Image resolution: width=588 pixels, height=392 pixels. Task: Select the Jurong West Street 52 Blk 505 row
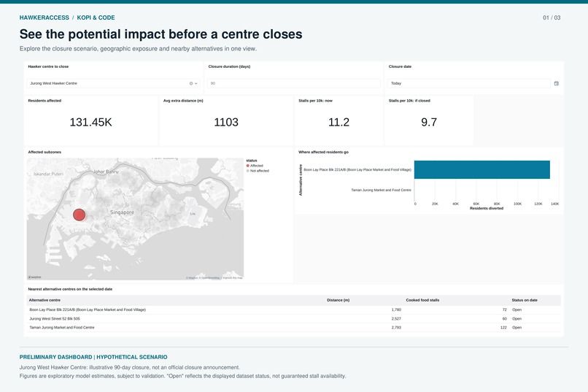(293, 319)
